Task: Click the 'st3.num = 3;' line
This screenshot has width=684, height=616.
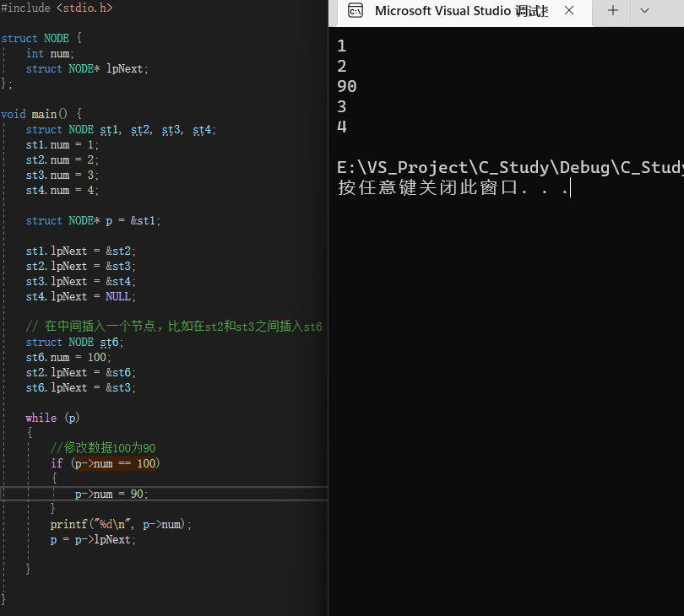Action: [62, 176]
